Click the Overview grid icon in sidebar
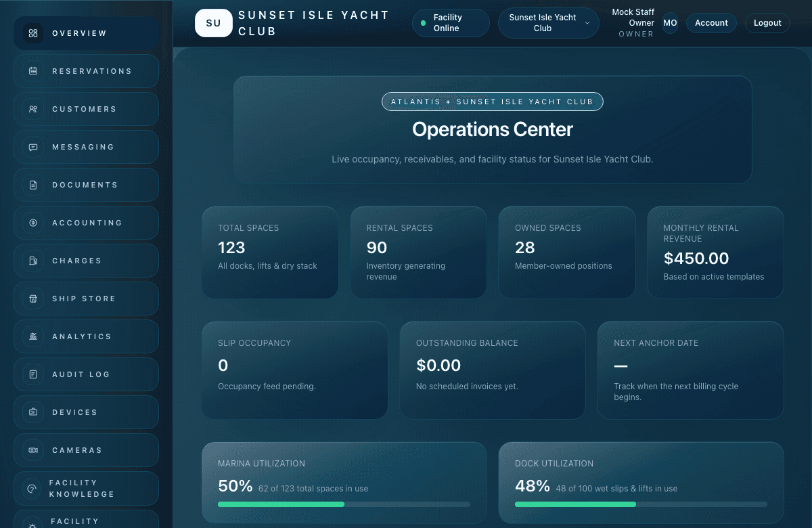The image size is (812, 528). click(33, 33)
